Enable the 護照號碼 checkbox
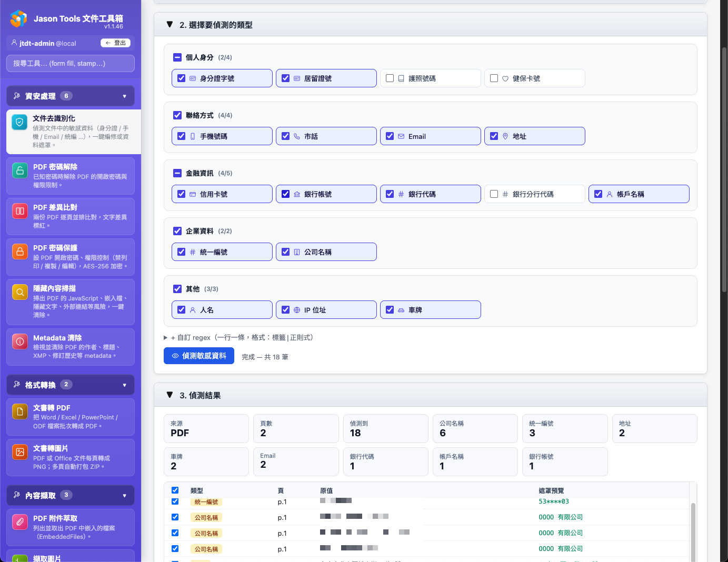 point(390,78)
